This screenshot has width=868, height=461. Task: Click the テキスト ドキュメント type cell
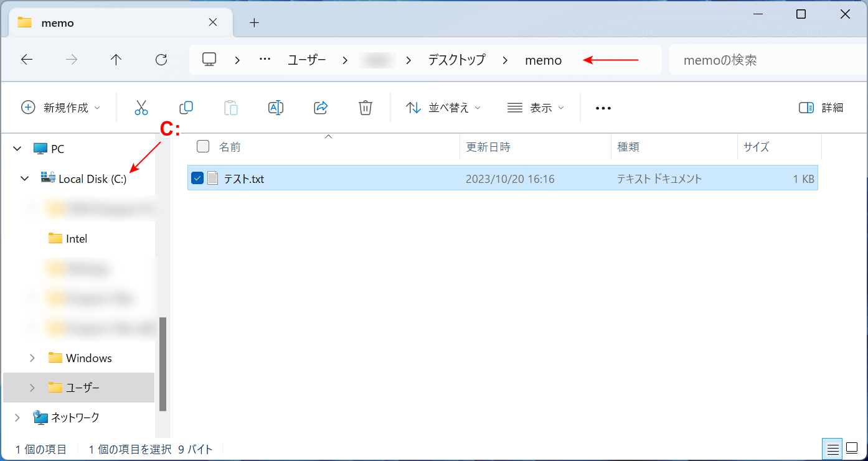pos(659,179)
